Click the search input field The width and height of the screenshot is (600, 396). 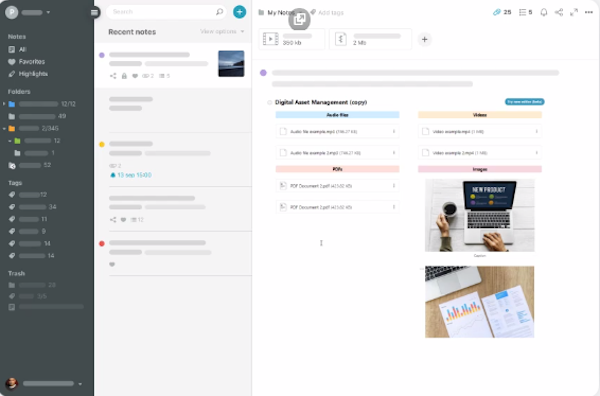[166, 12]
